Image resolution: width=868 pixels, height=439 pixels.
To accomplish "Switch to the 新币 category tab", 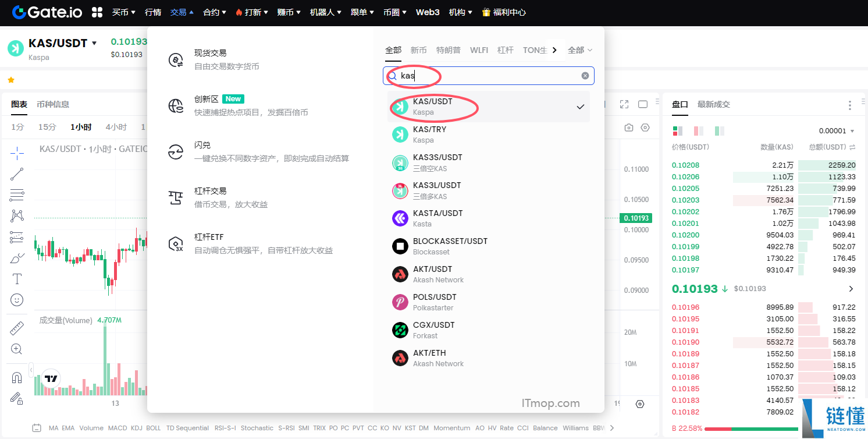I will point(418,50).
